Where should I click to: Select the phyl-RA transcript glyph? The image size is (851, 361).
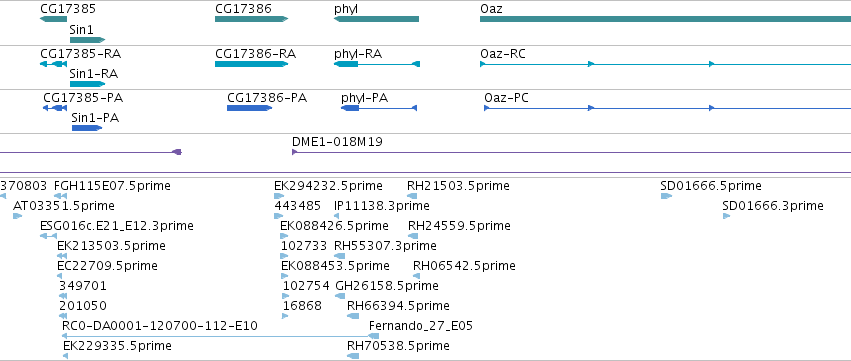(377, 64)
